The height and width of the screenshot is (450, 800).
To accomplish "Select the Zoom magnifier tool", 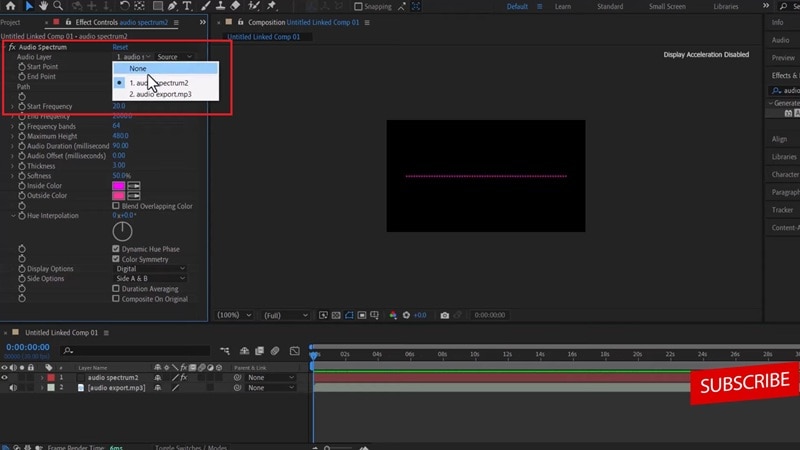I will (x=59, y=6).
